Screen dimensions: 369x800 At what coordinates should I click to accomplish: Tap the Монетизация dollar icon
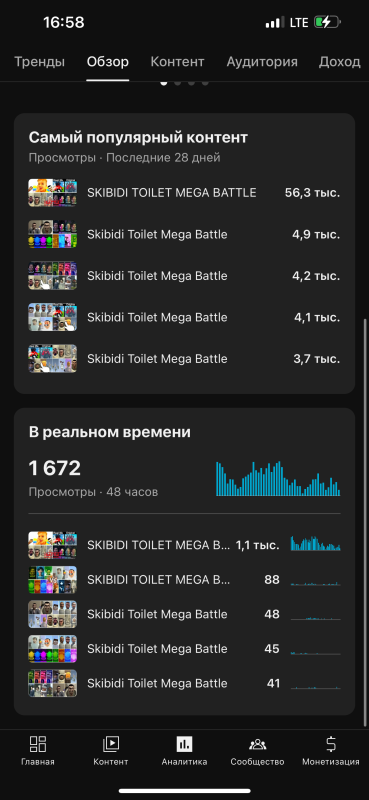[x=331, y=744]
